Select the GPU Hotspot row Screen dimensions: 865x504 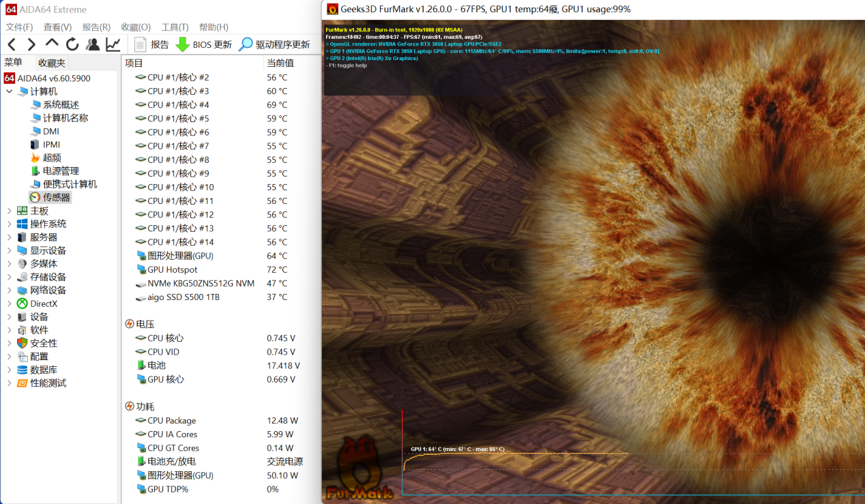tap(221, 269)
